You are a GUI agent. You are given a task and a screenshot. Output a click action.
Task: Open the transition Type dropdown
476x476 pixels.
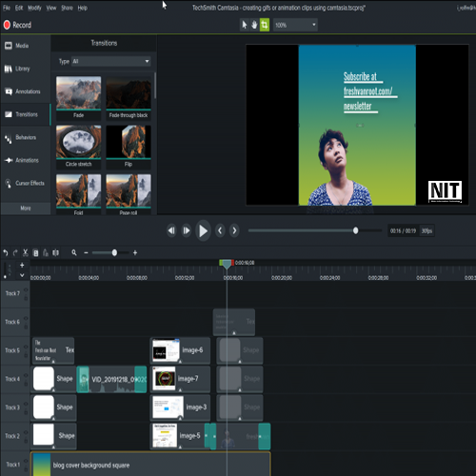click(x=111, y=61)
